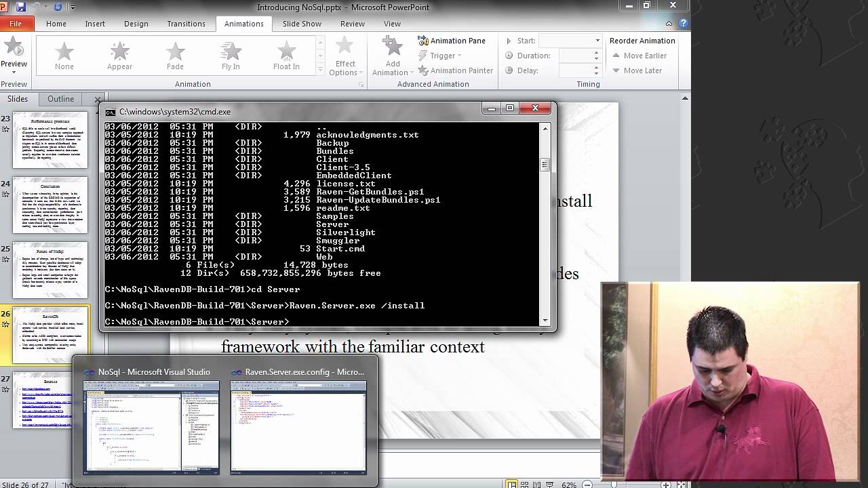This screenshot has height=488, width=868.
Task: Select slide 24 Conclusion thumbnail
Action: click(x=50, y=205)
